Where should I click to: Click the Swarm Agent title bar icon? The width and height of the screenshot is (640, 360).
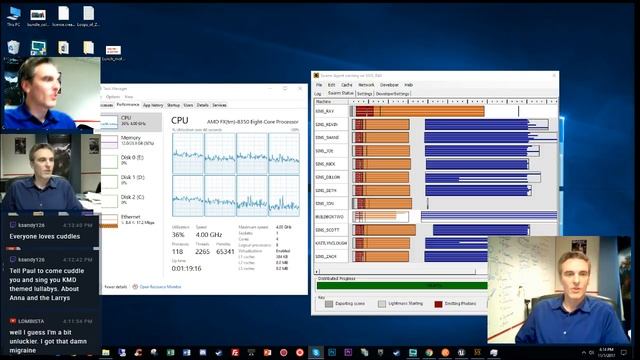(316, 76)
